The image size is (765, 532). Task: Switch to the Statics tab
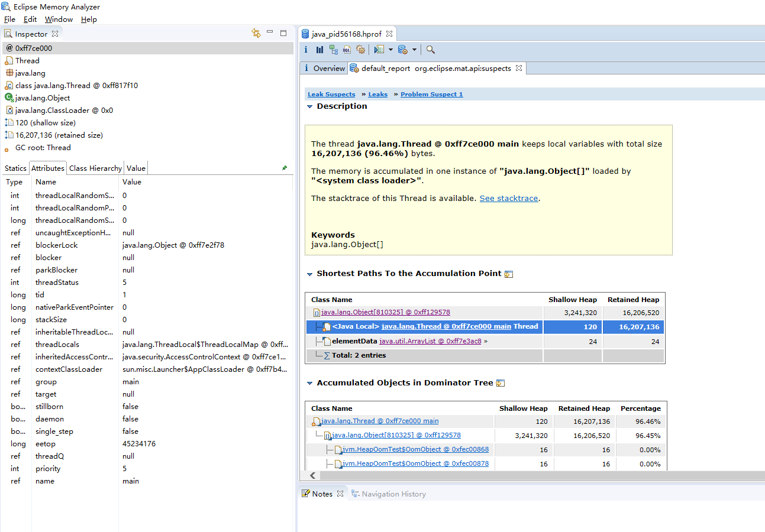(x=15, y=168)
